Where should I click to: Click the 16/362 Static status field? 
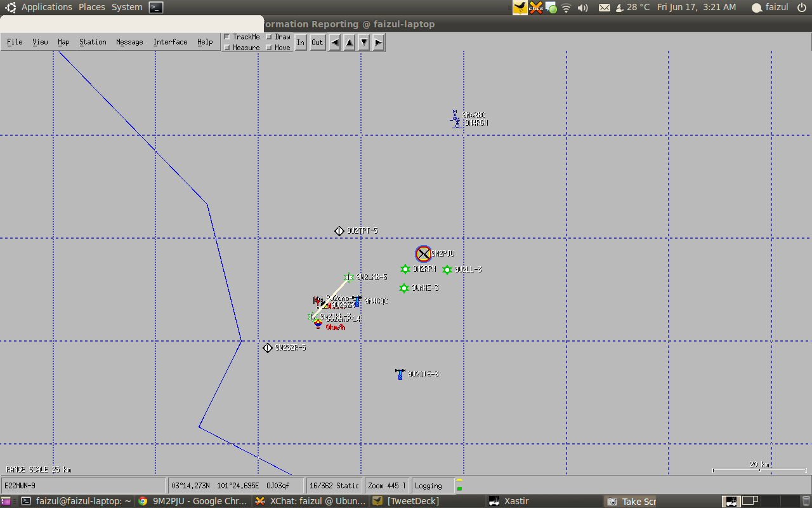coord(334,486)
